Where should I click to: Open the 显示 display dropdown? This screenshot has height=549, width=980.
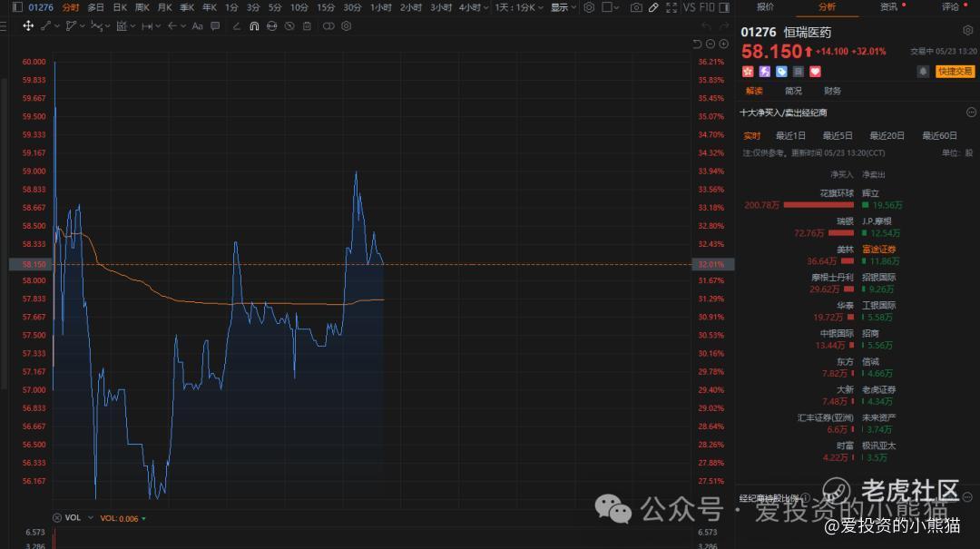click(x=563, y=7)
